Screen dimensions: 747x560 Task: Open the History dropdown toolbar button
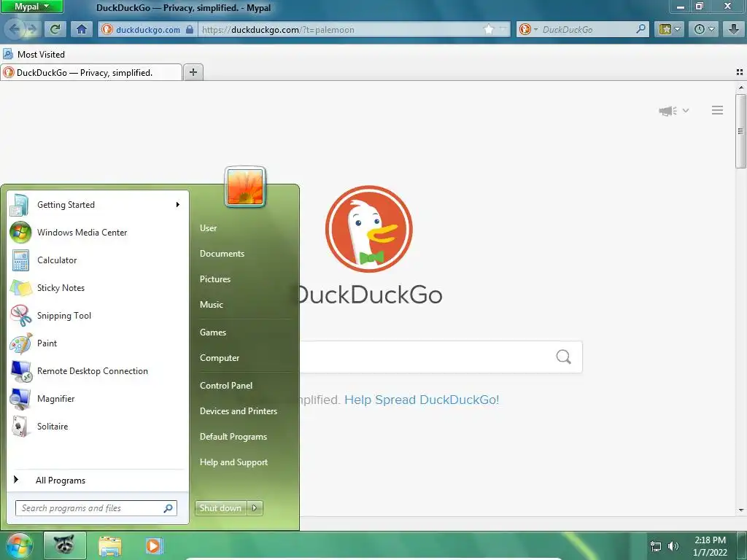pos(704,29)
